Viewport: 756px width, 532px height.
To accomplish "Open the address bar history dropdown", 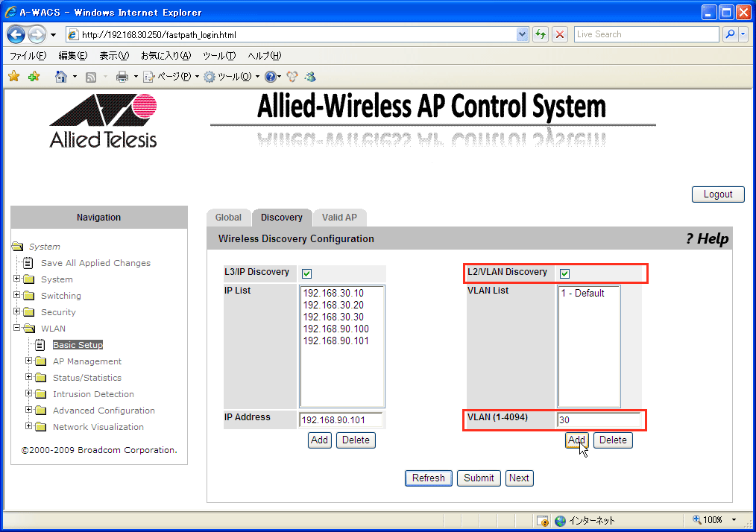I will 522,35.
